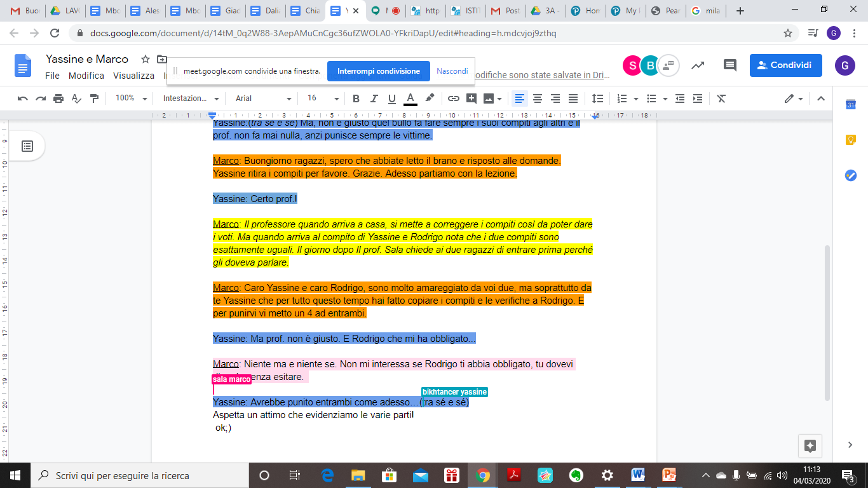
Task: Toggle the bulleted list
Action: pyautogui.click(x=651, y=98)
